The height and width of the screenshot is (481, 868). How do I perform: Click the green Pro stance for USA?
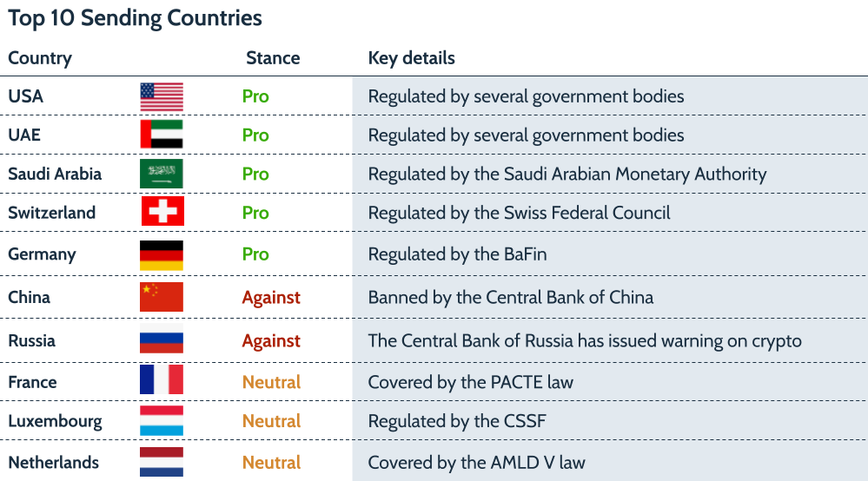point(255,96)
